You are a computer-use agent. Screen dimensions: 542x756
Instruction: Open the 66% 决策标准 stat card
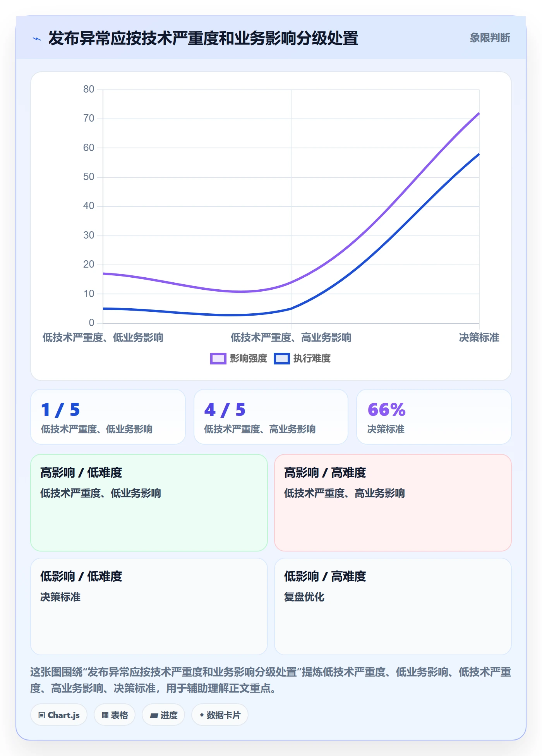point(434,417)
